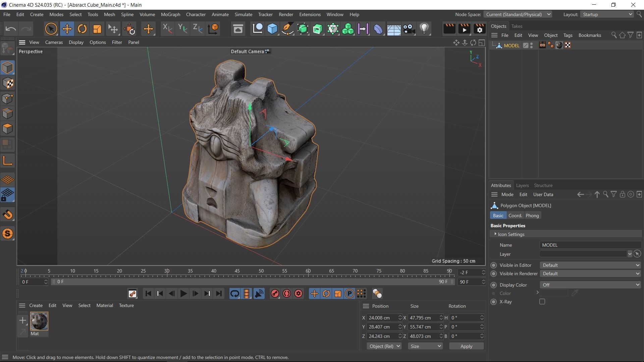Switch to Edges mode
The image size is (644, 362).
7,114
